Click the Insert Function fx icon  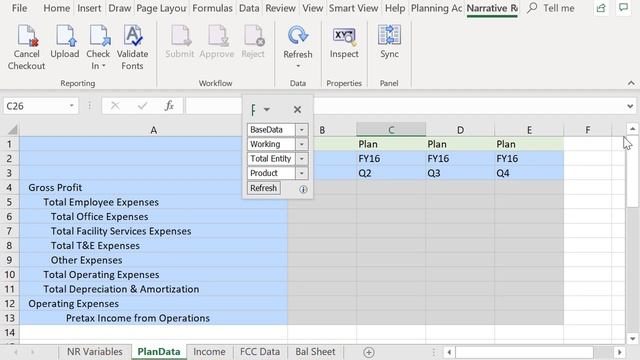pos(169,106)
